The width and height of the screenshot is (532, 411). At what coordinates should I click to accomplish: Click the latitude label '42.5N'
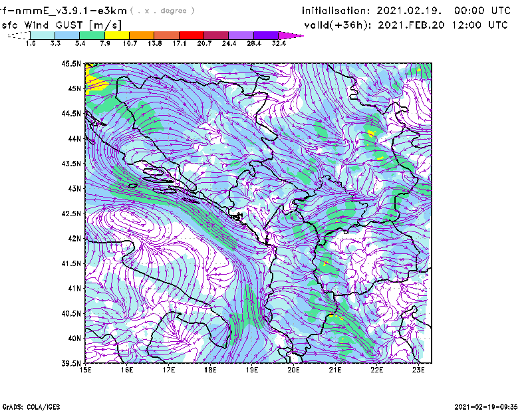pyautogui.click(x=71, y=213)
